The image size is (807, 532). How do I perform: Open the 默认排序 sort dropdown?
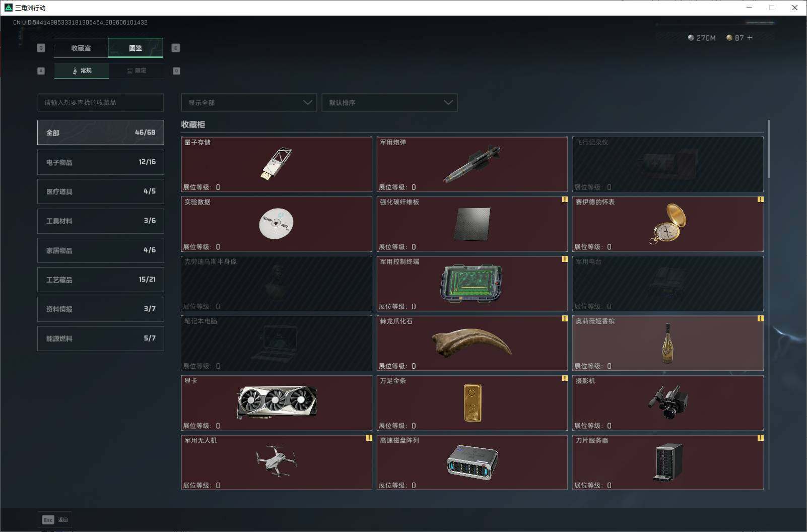click(389, 102)
